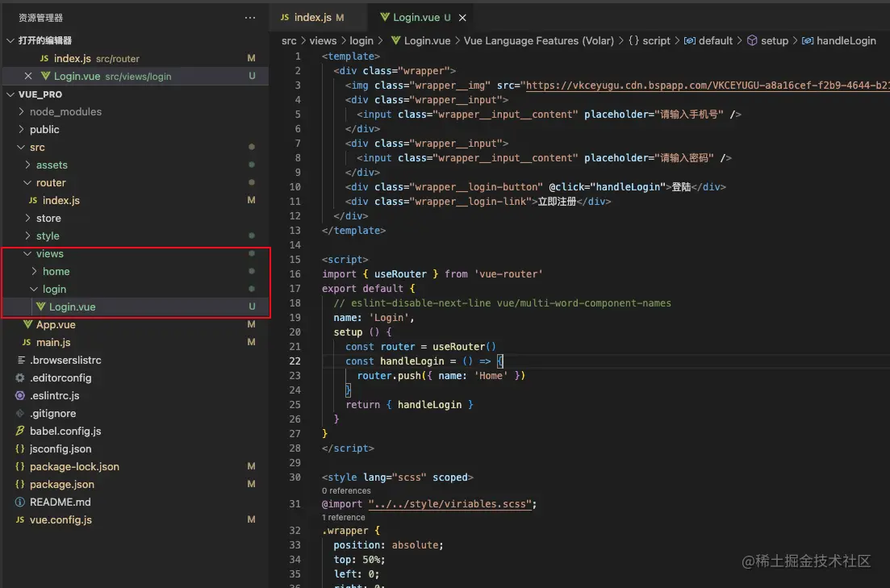This screenshot has width=890, height=588.
Task: Click Babel icon beside babel.config.js
Action: 20,431
